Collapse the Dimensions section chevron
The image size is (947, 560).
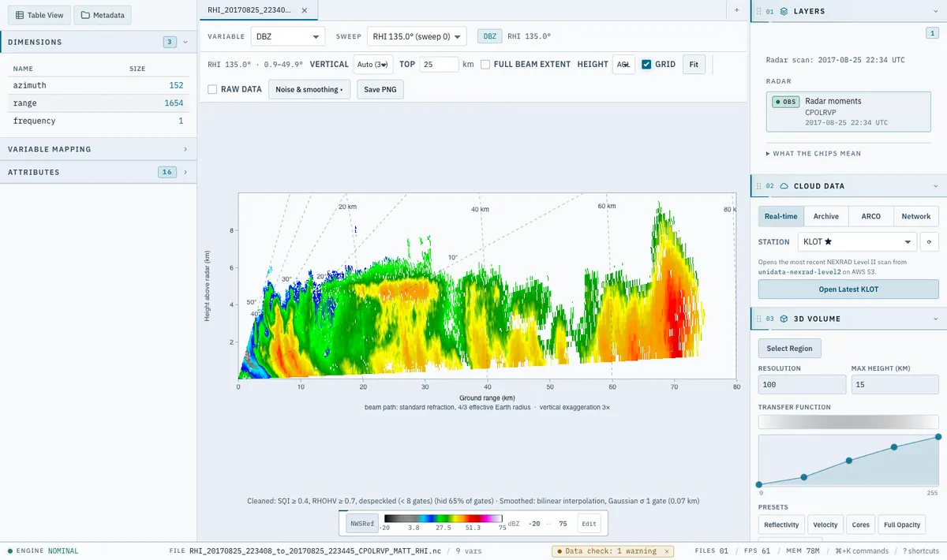(x=185, y=42)
